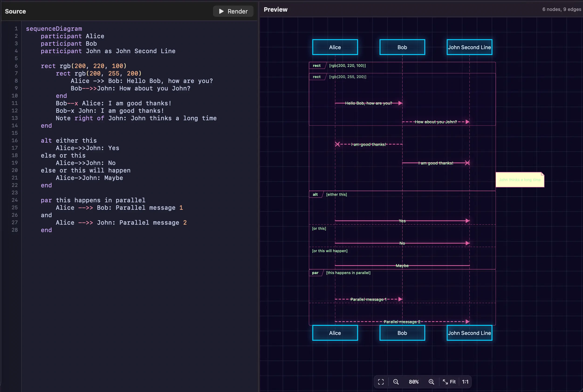Click the '[either this]' condition label

pyautogui.click(x=336, y=195)
